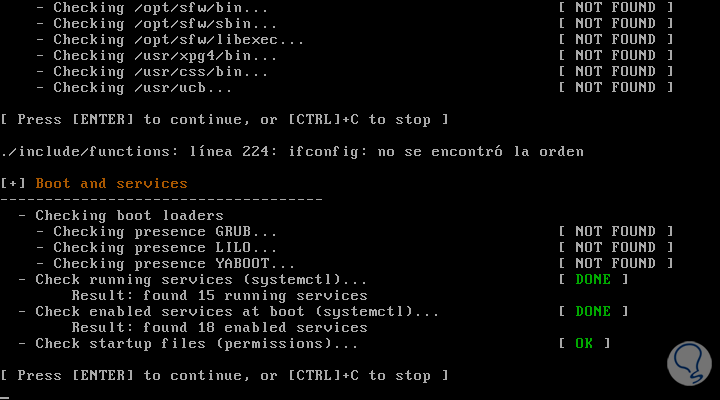Click [CTRL]+C in the upper stop prompt

[324, 119]
